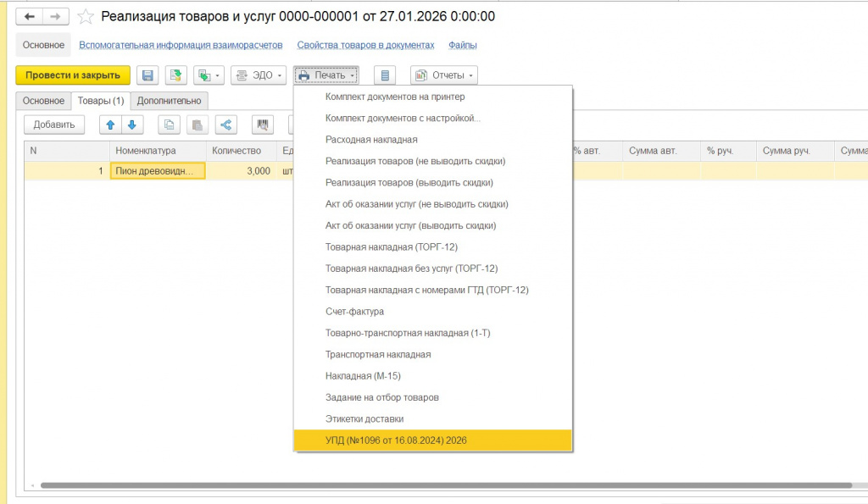
Task: Open the create-based-on icon dropdown
Action: pos(209,75)
